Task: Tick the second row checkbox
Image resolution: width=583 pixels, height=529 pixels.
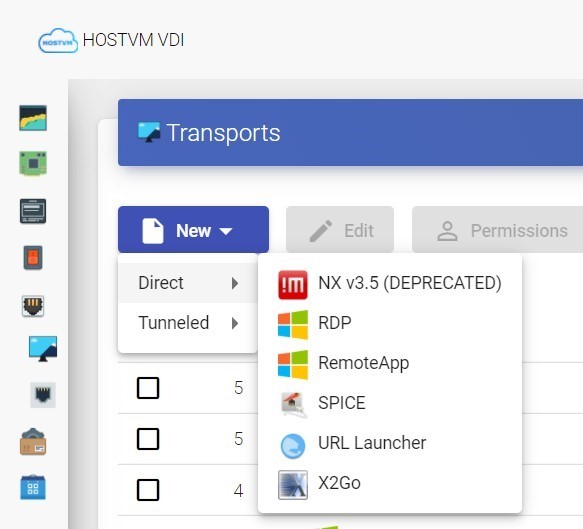Action: (148, 439)
